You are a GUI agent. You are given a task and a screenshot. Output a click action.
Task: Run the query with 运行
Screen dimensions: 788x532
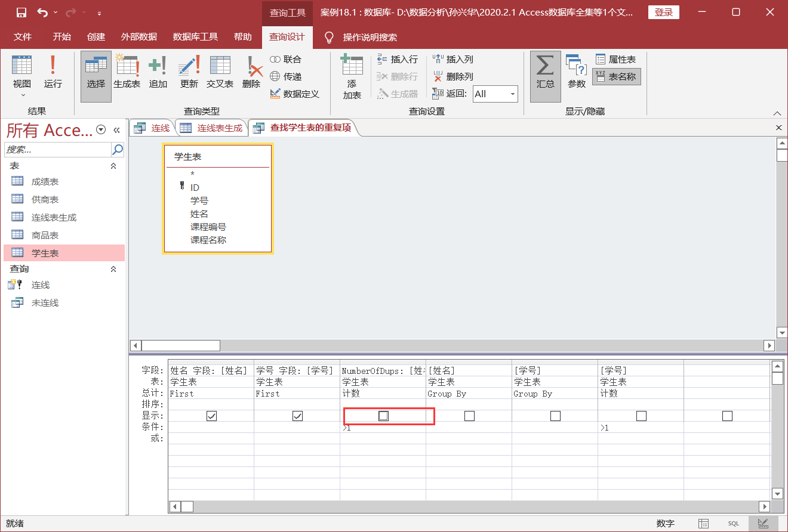tap(53, 72)
